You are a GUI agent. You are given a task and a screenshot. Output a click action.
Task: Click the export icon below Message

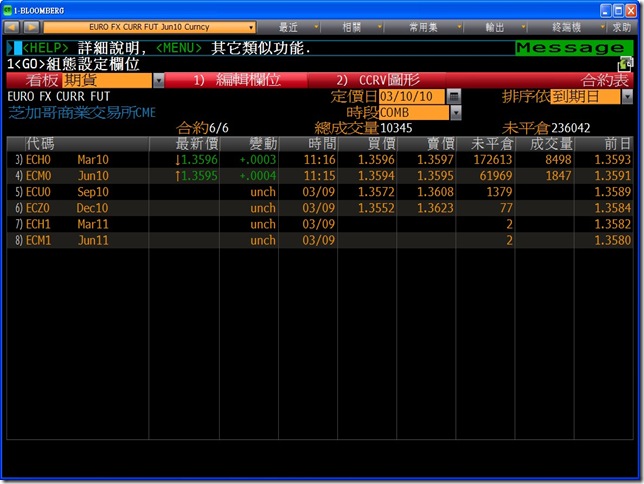[x=625, y=64]
